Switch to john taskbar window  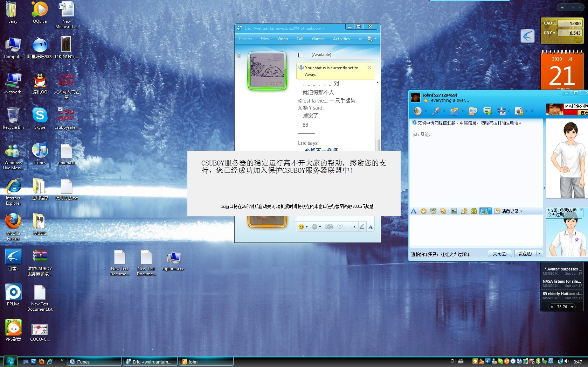click(x=206, y=362)
